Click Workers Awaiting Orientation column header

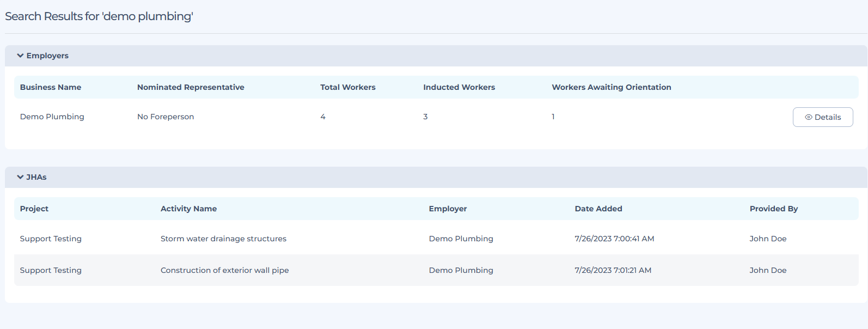point(611,87)
